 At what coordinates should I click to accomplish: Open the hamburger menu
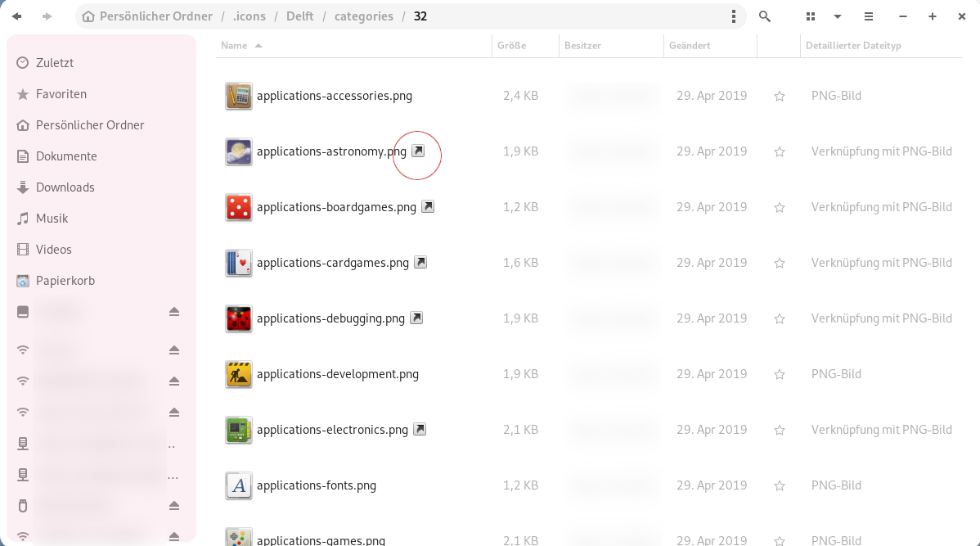pos(868,16)
